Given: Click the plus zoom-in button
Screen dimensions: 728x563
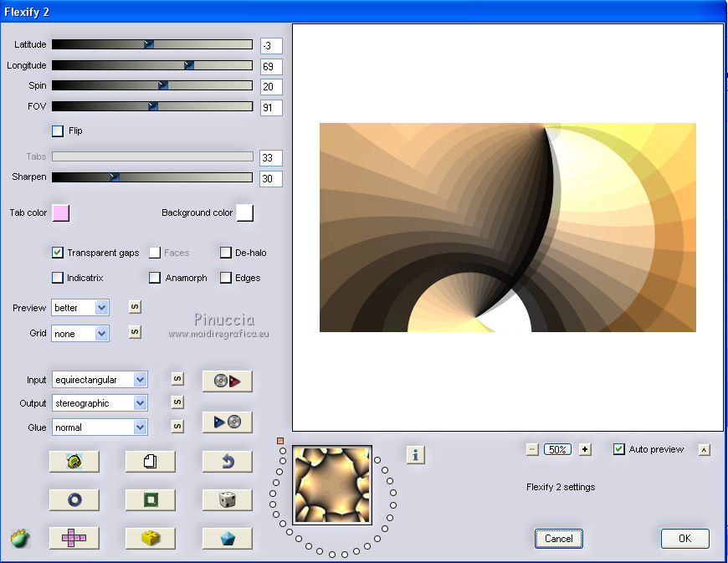Looking at the screenshot, I should tap(585, 449).
